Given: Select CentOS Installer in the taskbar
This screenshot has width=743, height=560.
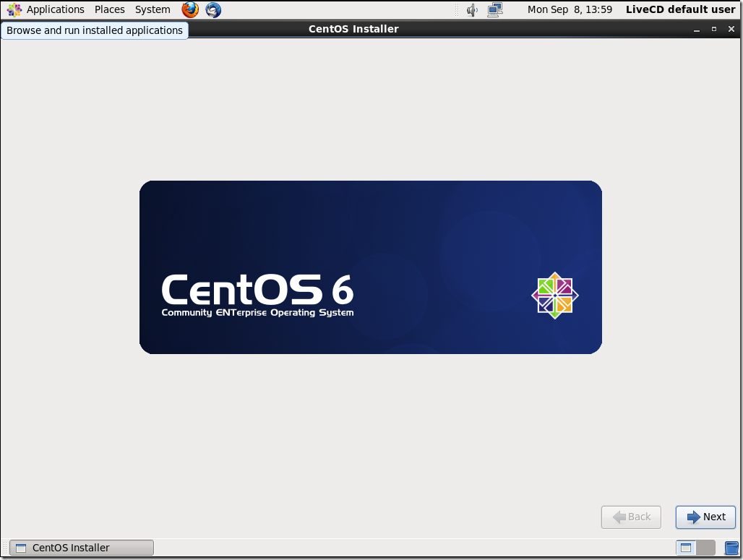Looking at the screenshot, I should pyautogui.click(x=82, y=548).
